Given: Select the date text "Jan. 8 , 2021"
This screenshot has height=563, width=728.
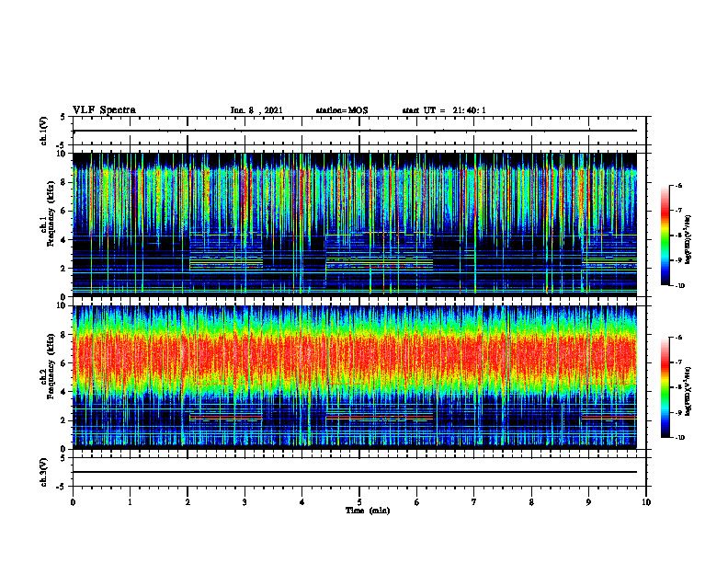Looking at the screenshot, I should tap(256, 110).
